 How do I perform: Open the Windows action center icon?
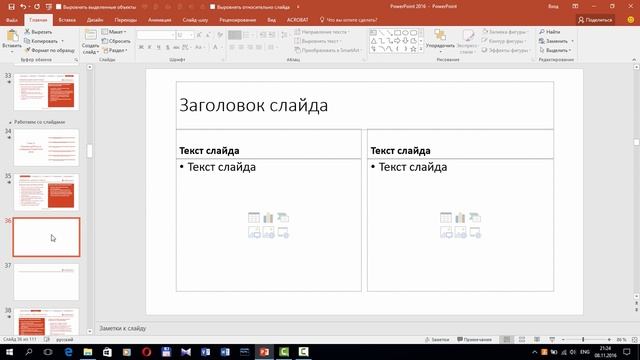click(x=627, y=352)
